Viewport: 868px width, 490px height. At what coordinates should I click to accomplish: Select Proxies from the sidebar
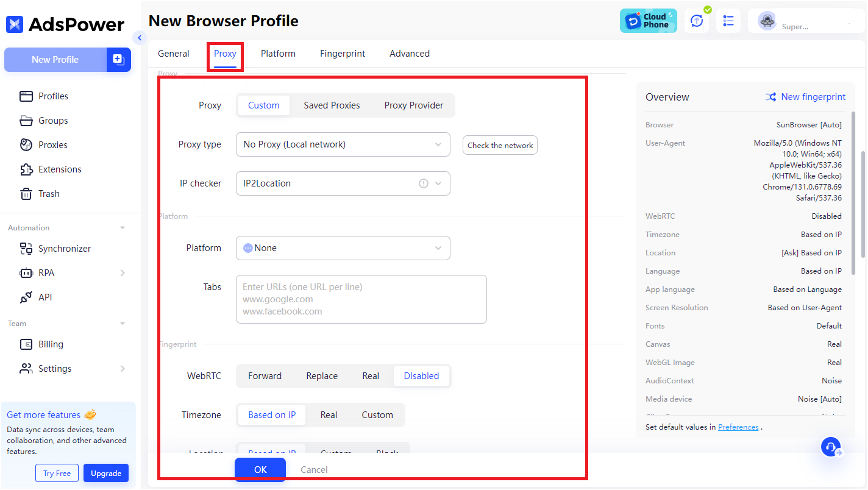point(51,144)
